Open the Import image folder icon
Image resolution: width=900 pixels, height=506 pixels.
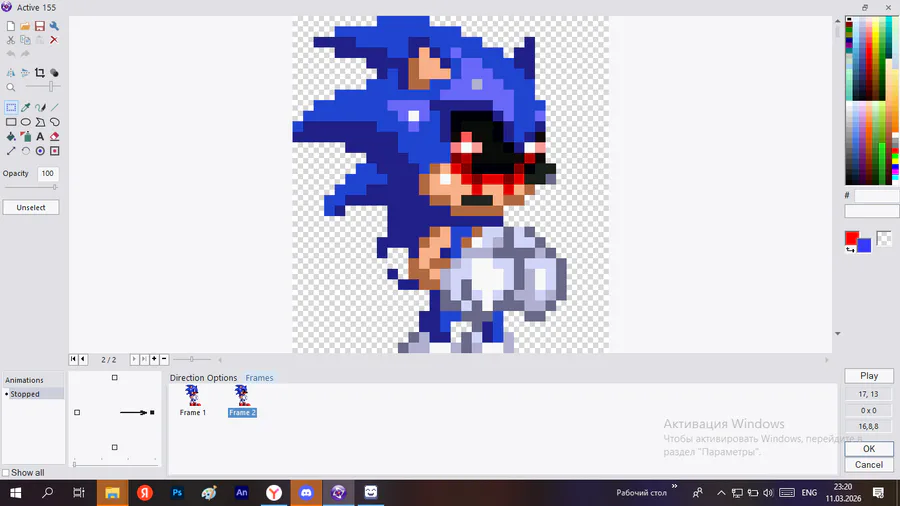[25, 26]
